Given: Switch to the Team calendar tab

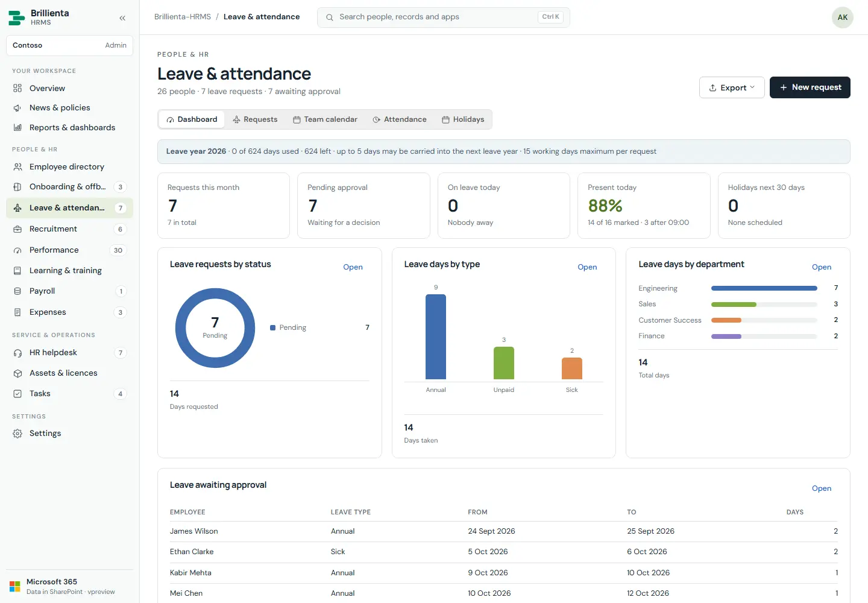Looking at the screenshot, I should coord(325,119).
